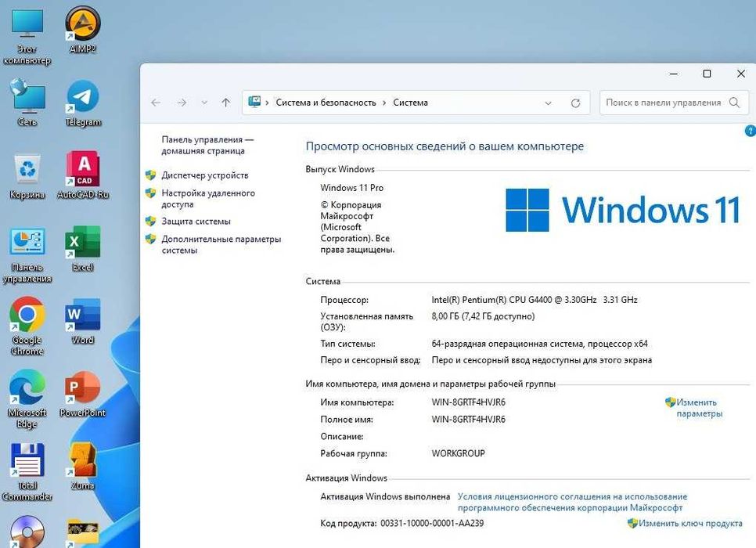The width and height of the screenshot is (756, 548).
Task: Click the control panel icon in address bar
Action: 254,102
